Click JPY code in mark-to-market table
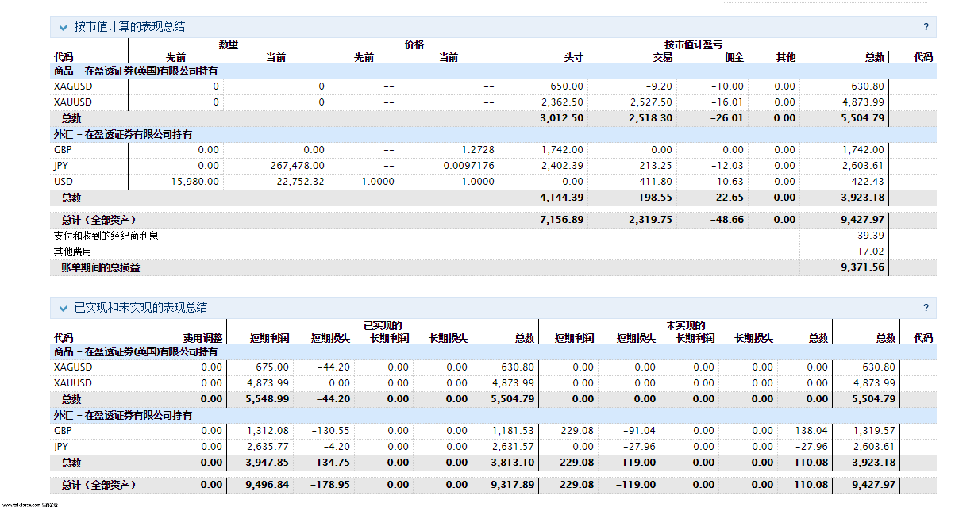 point(61,166)
